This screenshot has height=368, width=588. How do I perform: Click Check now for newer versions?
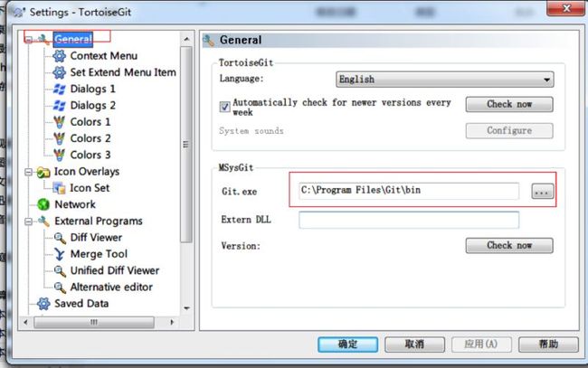509,104
